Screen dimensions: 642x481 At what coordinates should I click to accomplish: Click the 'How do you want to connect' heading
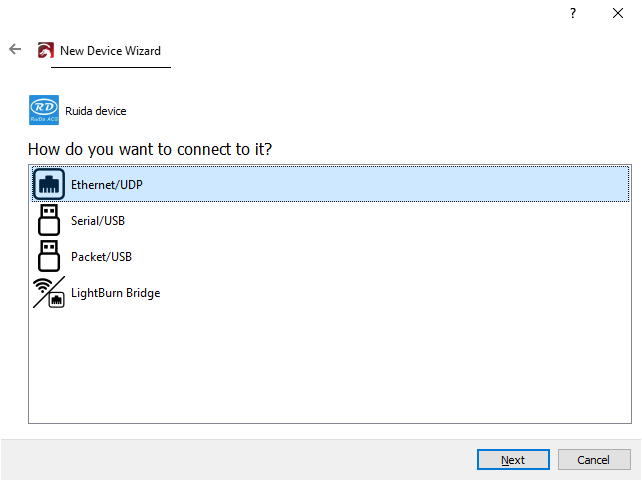pyautogui.click(x=150, y=150)
